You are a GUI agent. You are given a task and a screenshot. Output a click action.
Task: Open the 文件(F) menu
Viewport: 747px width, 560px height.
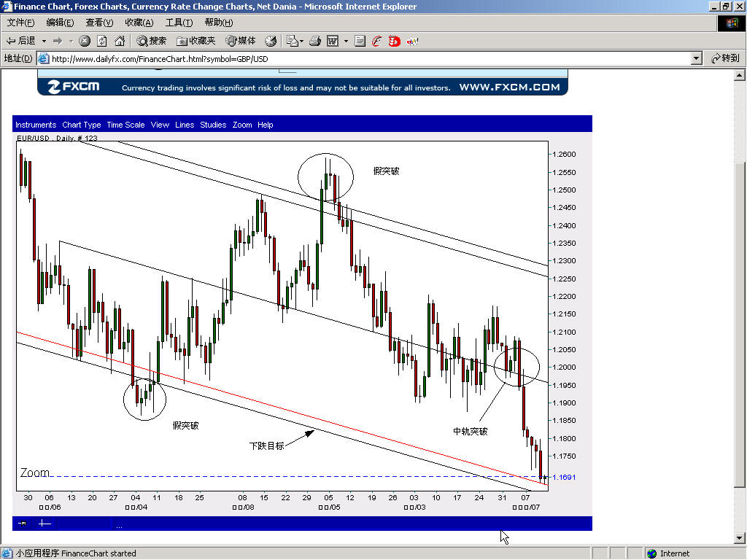20,23
